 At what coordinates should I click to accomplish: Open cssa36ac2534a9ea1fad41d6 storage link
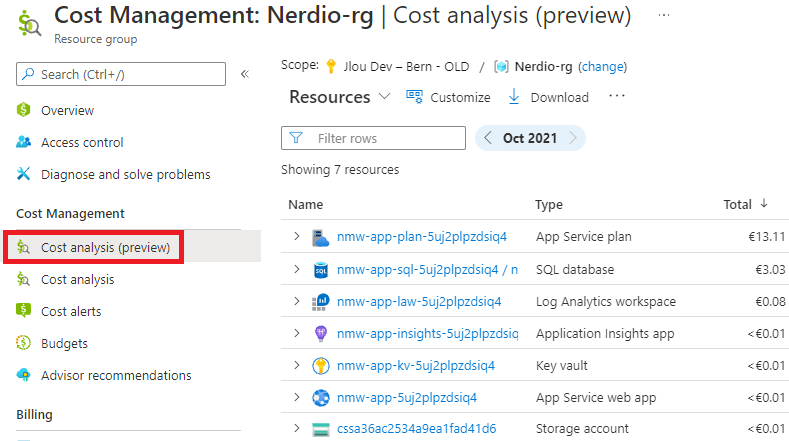point(417,428)
